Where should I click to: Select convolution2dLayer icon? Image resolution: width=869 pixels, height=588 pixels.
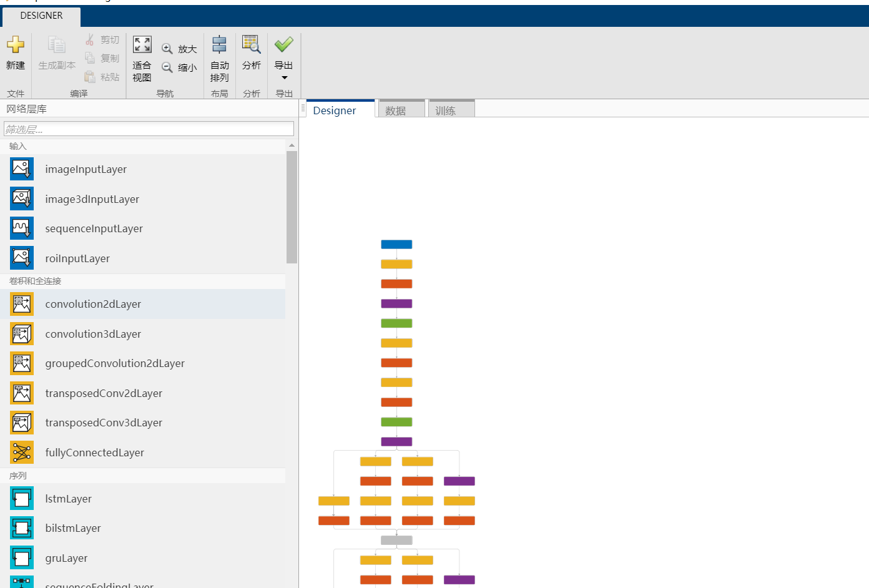pyautogui.click(x=22, y=304)
